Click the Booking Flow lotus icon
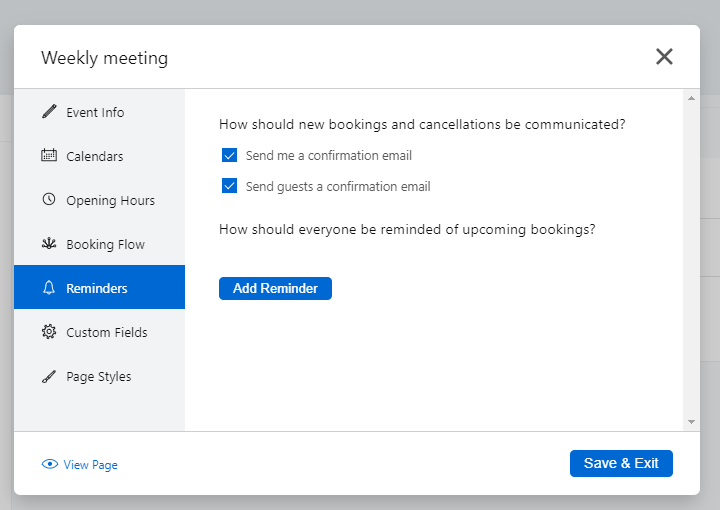Image resolution: width=720 pixels, height=510 pixels. 49,244
